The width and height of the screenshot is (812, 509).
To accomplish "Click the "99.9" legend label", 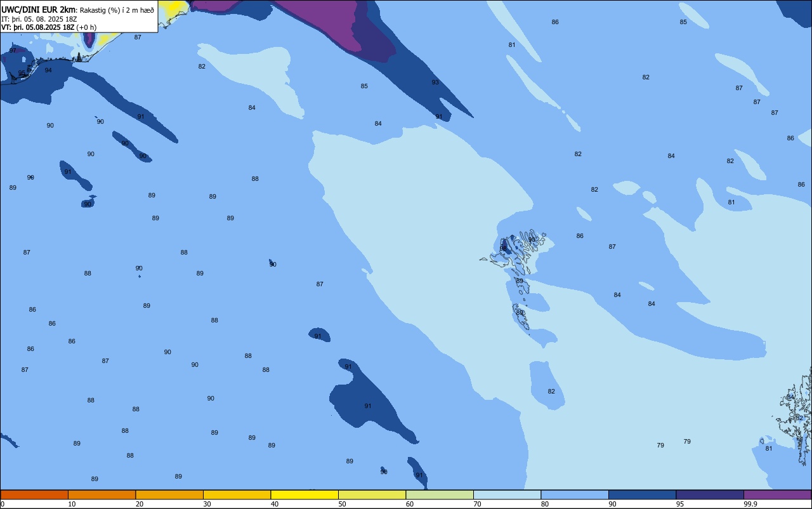I will [750, 504].
